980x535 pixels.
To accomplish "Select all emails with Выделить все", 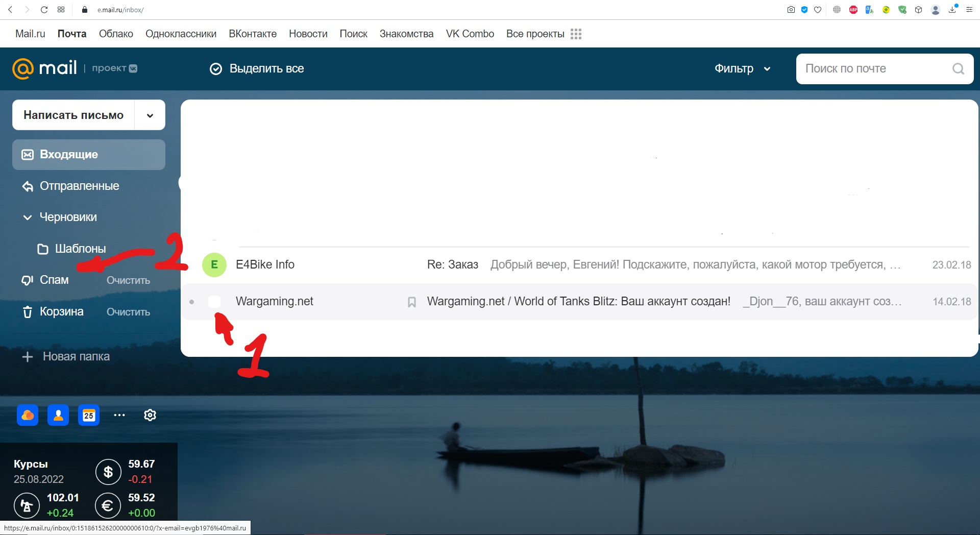I will pos(257,69).
